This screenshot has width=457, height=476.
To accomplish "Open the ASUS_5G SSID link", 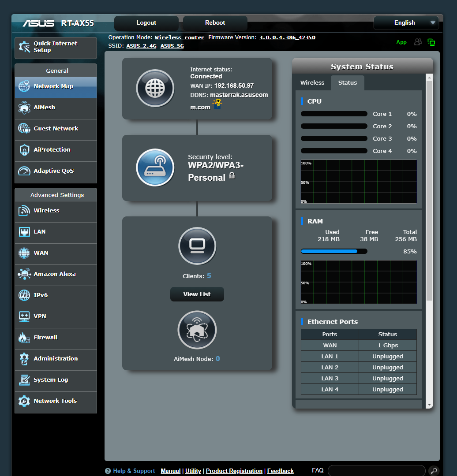I will coord(172,46).
